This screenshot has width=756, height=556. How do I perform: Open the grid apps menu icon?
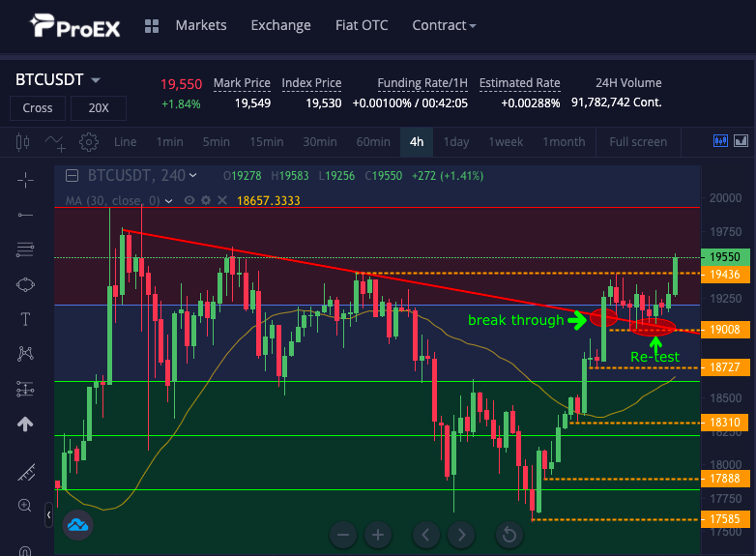pos(152,26)
